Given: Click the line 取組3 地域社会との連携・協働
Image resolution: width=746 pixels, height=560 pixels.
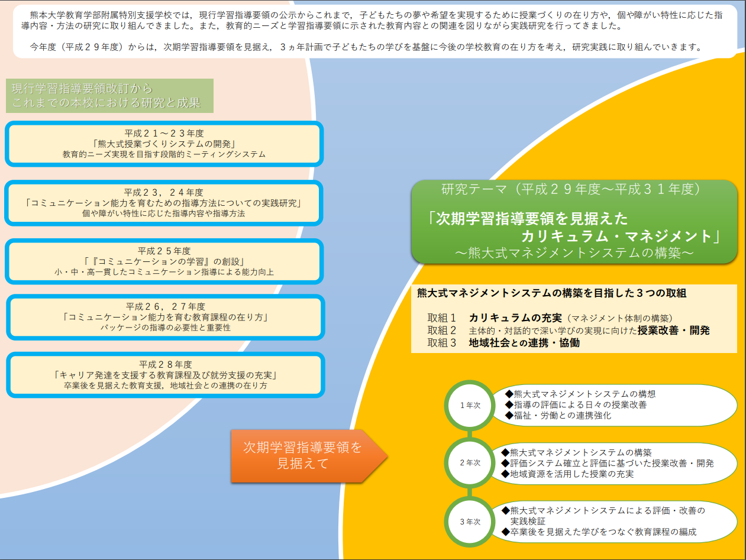Looking at the screenshot, I should [x=503, y=343].
